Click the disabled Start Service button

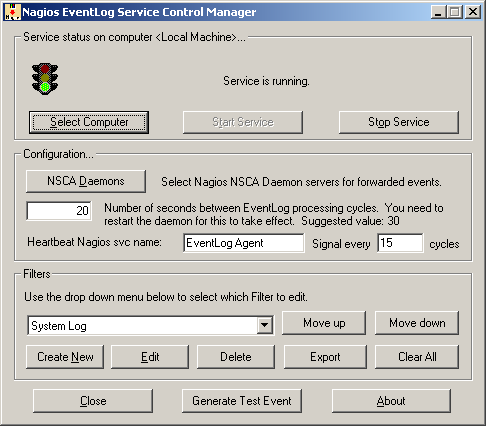click(x=243, y=122)
